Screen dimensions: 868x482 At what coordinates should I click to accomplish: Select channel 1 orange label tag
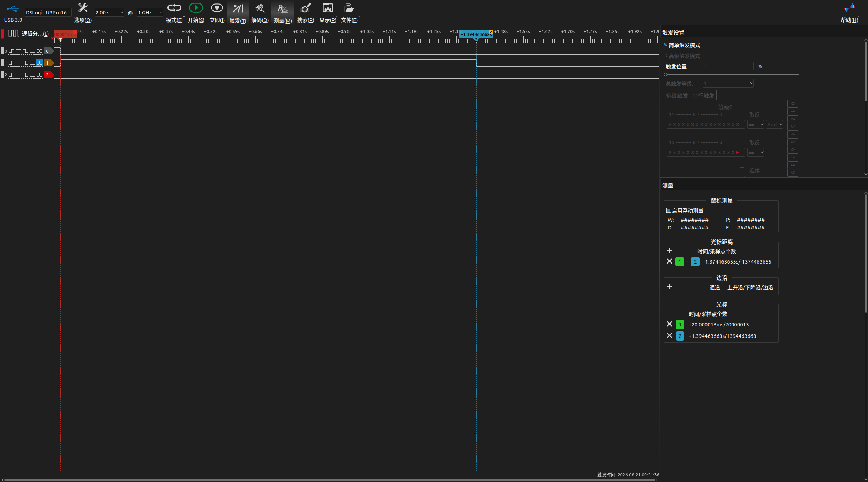[x=48, y=63]
